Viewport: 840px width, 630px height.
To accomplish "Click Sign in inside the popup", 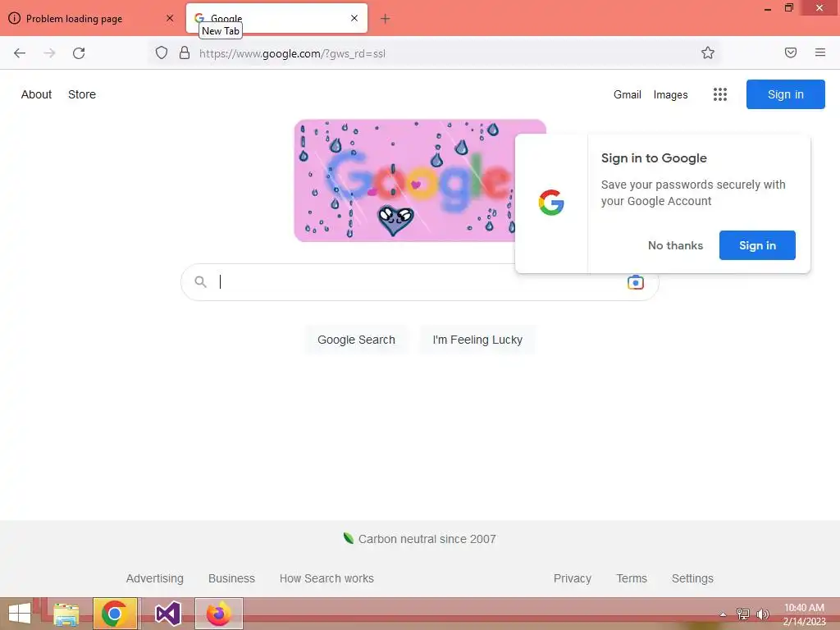I will tap(757, 245).
